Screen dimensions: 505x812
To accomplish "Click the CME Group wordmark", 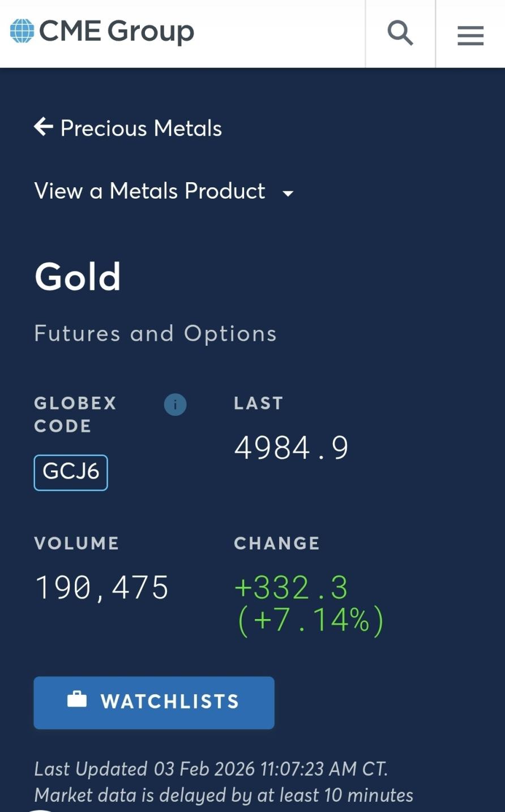I will click(117, 31).
